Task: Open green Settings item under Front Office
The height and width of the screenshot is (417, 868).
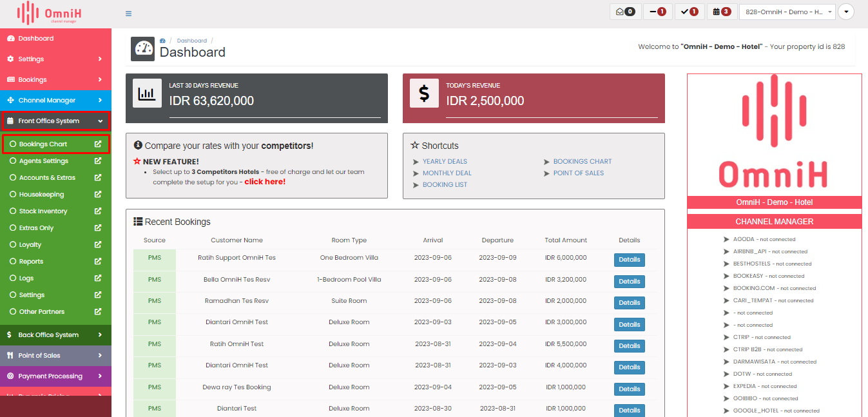Action: (32, 295)
